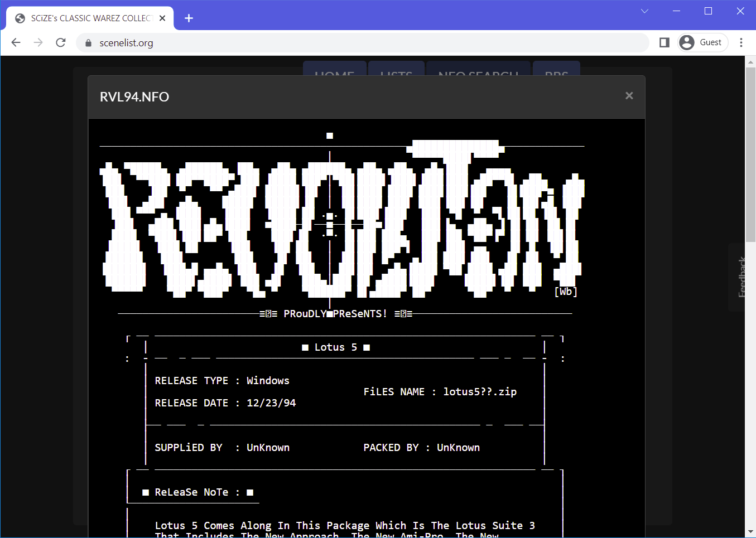
Task: Select the SCiZE's CLASSIC WAREZ COLLECTION tab
Action: click(x=90, y=18)
